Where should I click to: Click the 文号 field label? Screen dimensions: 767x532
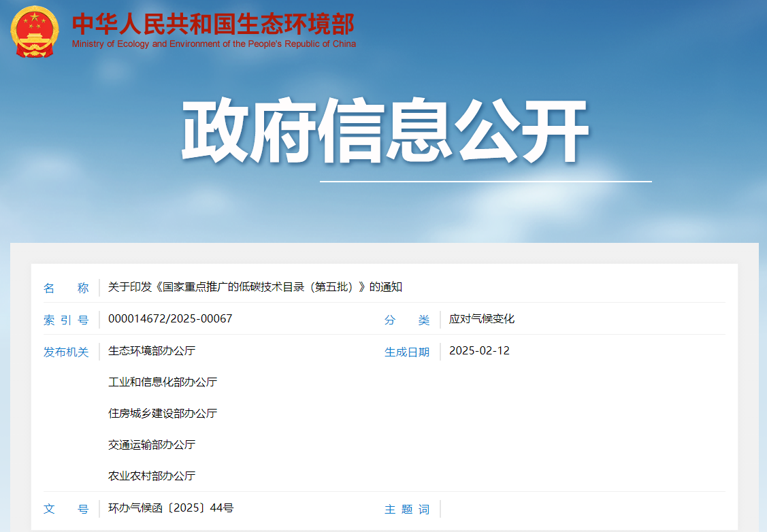(66, 509)
